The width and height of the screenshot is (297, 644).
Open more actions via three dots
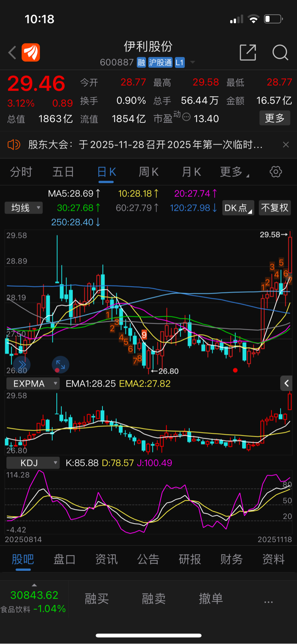pyautogui.click(x=268, y=602)
